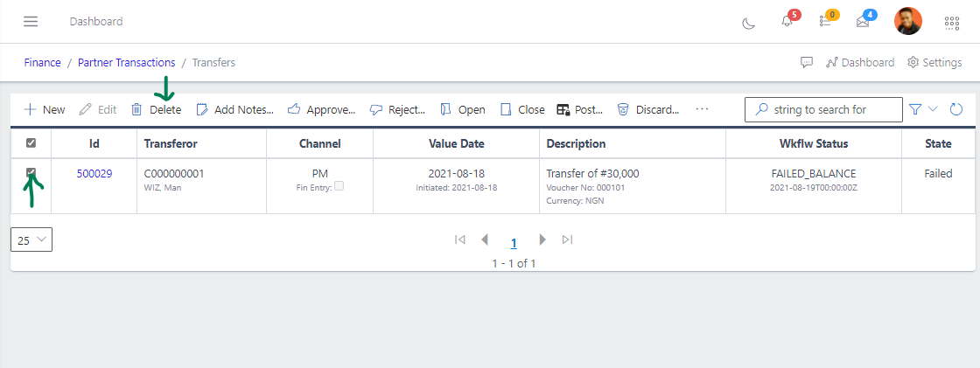Screen dimensions: 980x368
Task: Open the apps grid launcher
Action: (951, 23)
